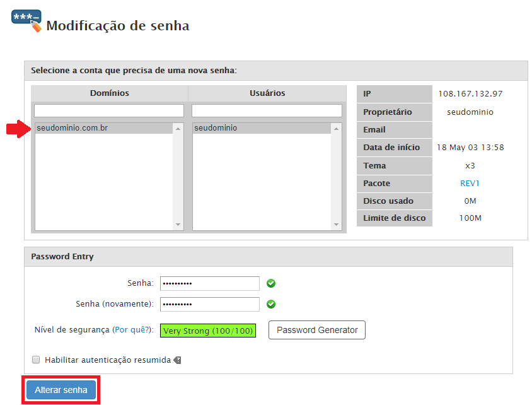Click the Domínios column header
Image resolution: width=532 pixels, height=405 pixels.
point(110,93)
